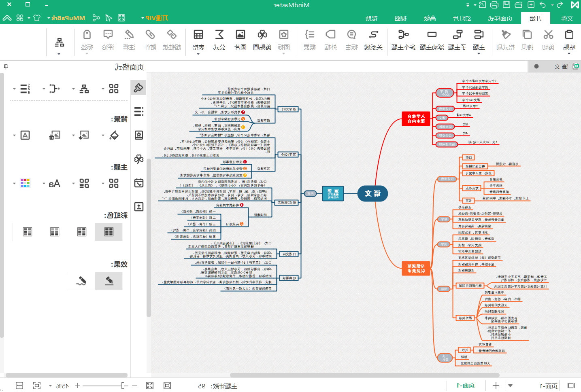The image size is (581, 392).
Task: Click the zoom out minus button
Action: [135, 386]
